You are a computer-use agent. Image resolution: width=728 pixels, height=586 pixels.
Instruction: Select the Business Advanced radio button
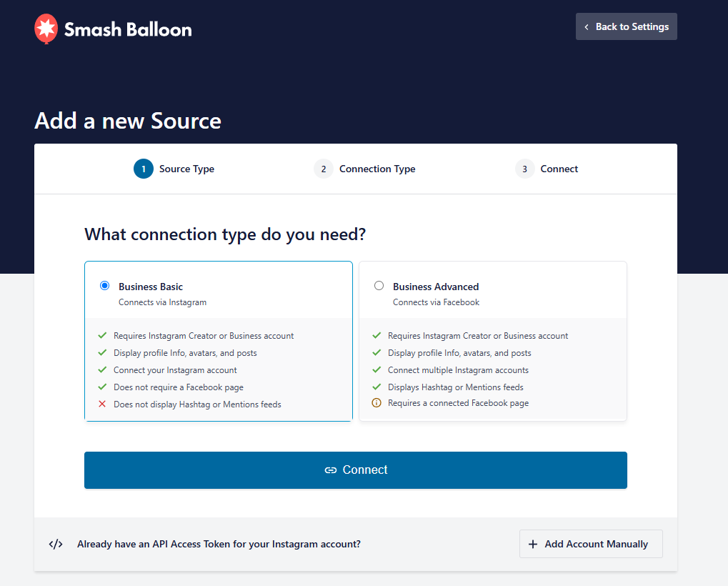click(379, 285)
